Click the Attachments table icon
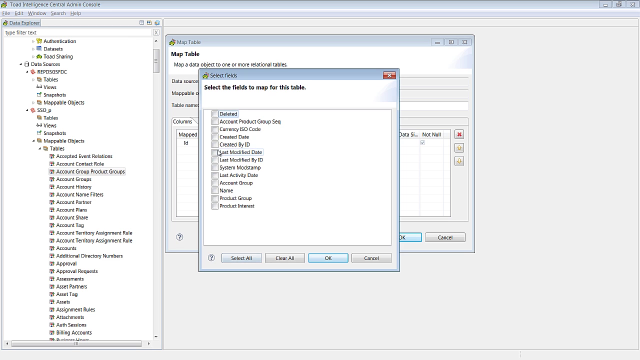 pos(52,317)
